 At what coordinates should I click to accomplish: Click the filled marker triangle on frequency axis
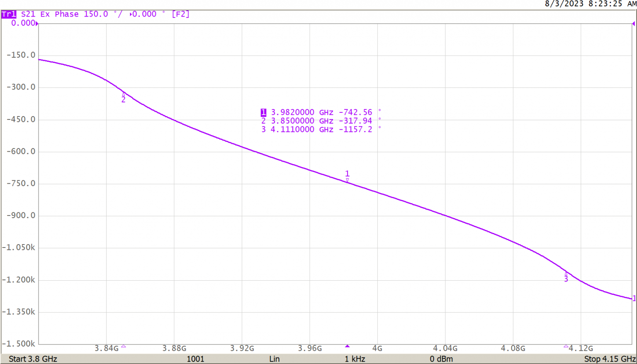(x=348, y=346)
